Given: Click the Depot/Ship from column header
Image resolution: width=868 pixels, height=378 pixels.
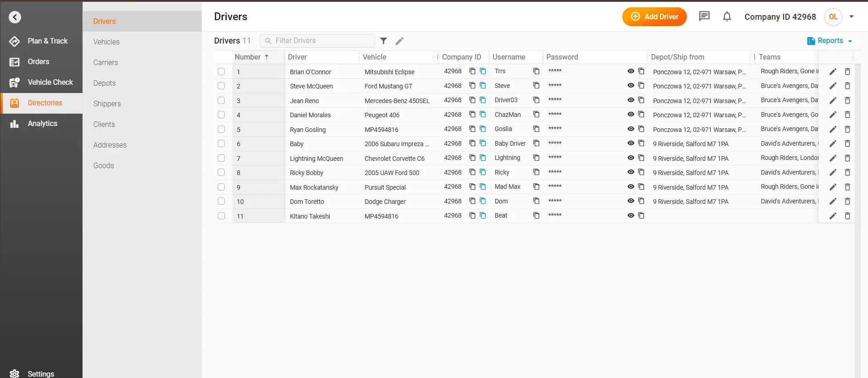Looking at the screenshot, I should pos(677,57).
